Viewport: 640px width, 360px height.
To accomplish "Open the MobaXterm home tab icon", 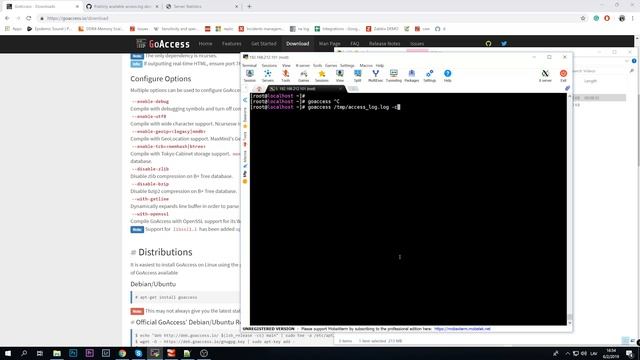I will [259, 89].
